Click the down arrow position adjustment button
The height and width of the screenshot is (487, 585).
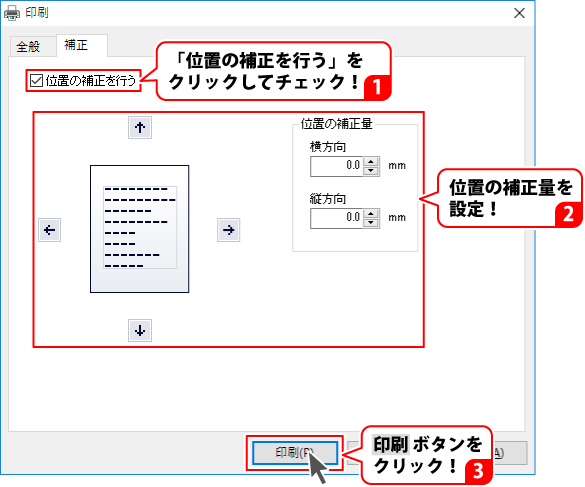coord(140,331)
